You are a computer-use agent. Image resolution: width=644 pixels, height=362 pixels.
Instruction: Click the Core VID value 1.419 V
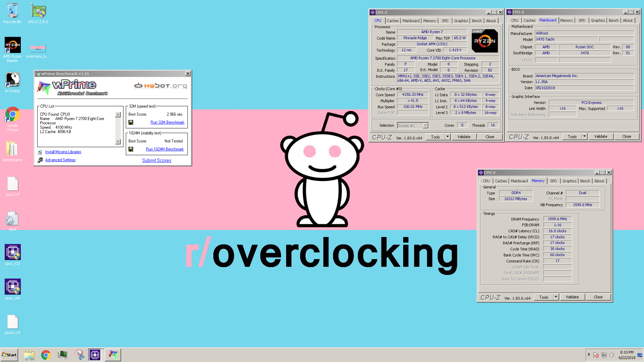pos(455,50)
